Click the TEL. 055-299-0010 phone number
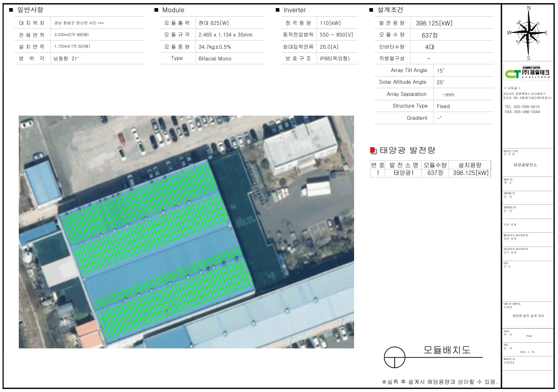Viewport: 558px width, 392px height. click(522, 106)
